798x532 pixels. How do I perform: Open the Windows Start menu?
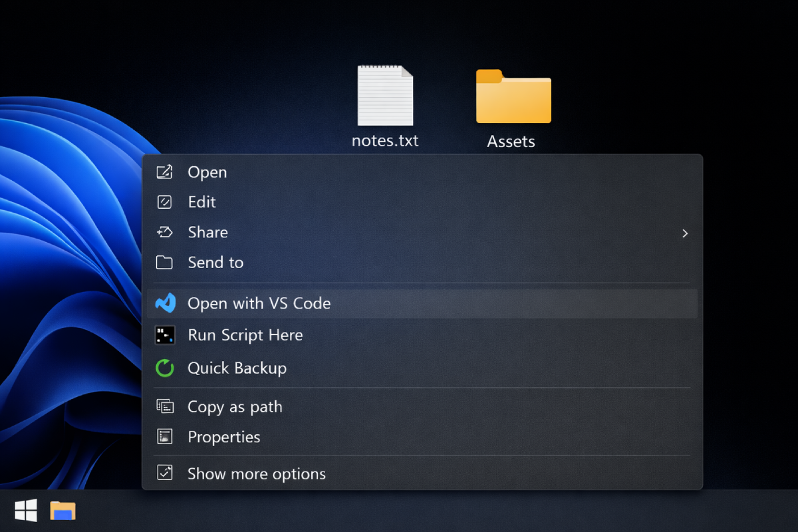tap(26, 511)
